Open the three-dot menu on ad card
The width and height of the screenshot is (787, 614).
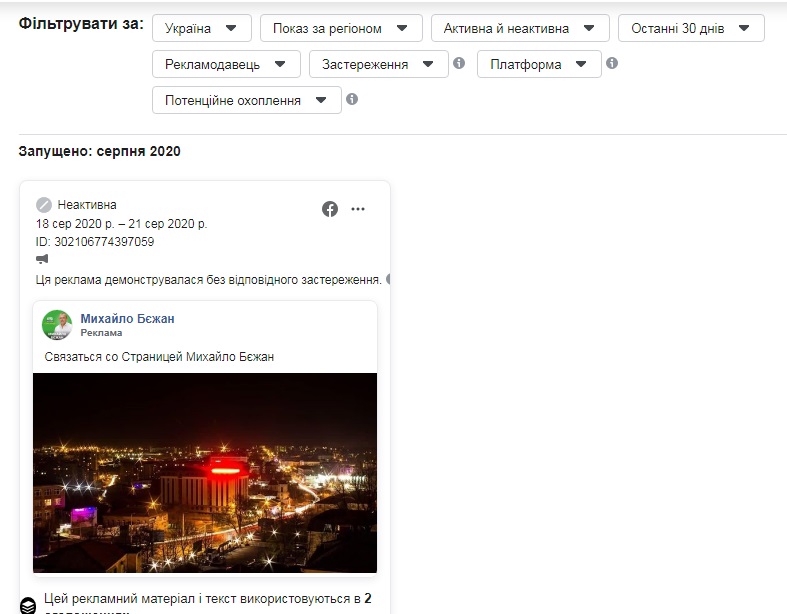pyautogui.click(x=358, y=209)
